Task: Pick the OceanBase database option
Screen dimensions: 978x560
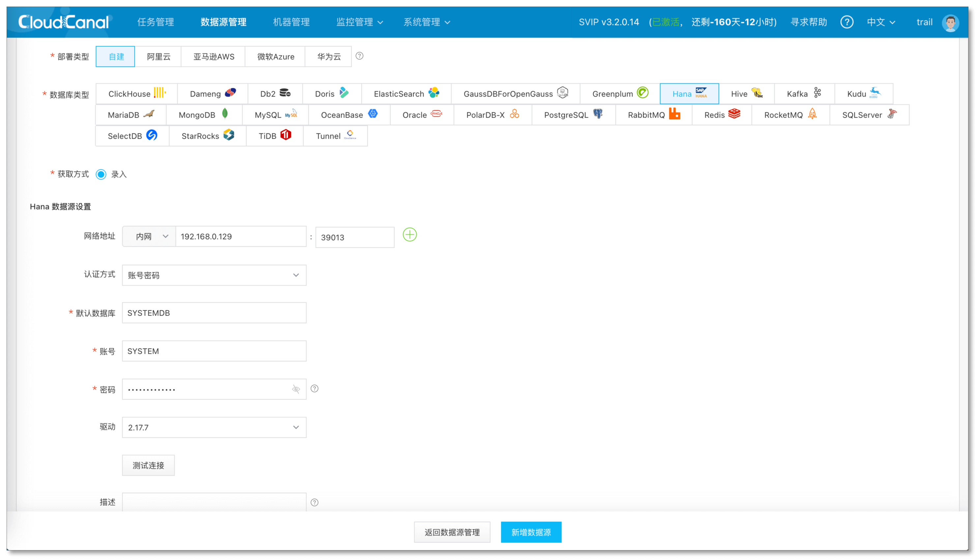Action: [x=349, y=115]
